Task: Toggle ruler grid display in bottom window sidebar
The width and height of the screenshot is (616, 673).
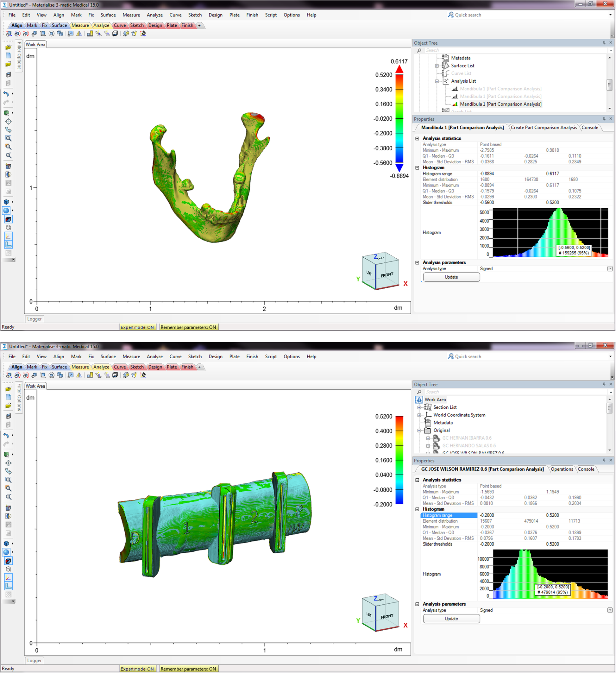Action: coord(8,586)
